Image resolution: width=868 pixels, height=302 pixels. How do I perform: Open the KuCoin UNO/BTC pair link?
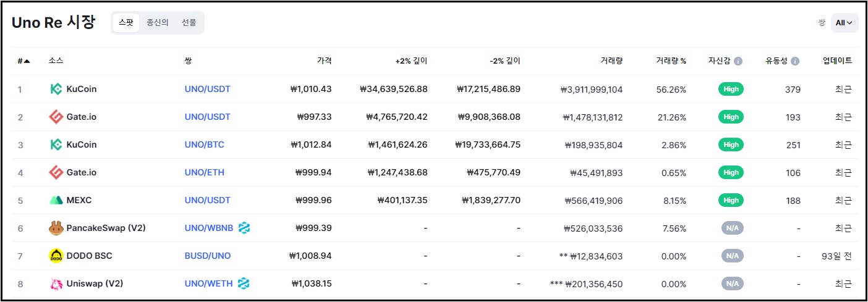pos(204,145)
